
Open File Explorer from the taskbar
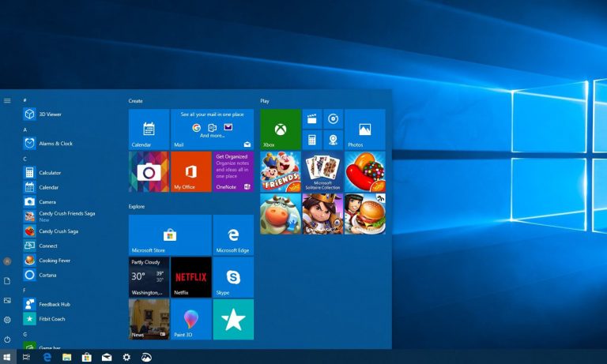67,357
